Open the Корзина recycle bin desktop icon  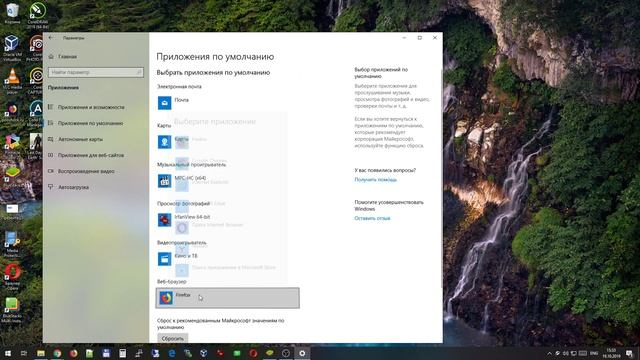click(12, 13)
